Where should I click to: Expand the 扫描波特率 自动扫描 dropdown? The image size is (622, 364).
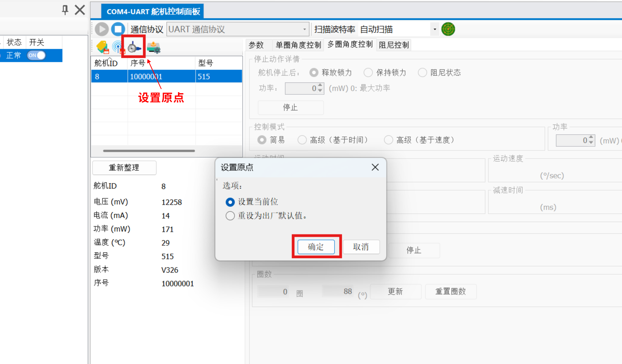[x=435, y=29]
